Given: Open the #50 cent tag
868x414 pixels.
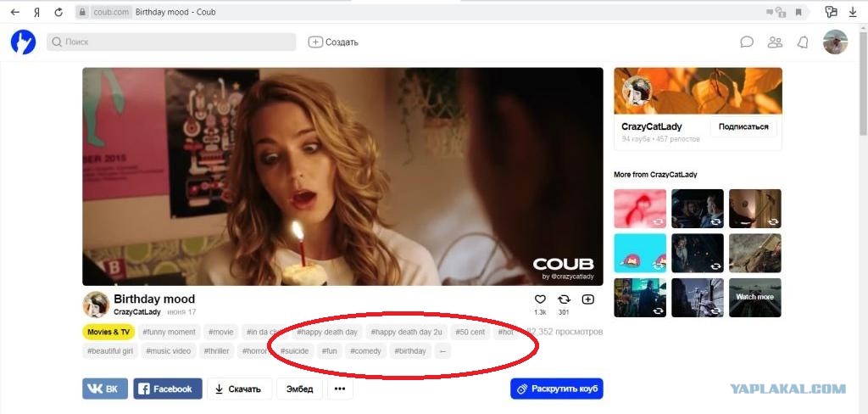Looking at the screenshot, I should 470,332.
